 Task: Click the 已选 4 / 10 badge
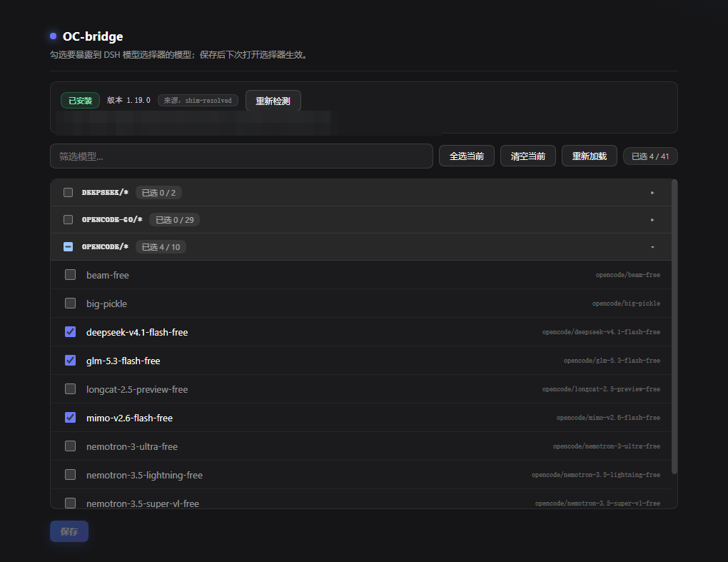pos(161,247)
